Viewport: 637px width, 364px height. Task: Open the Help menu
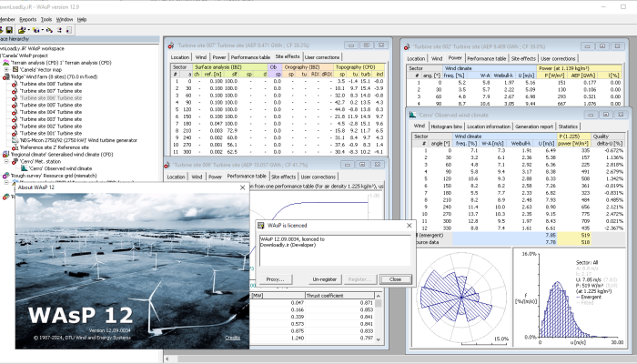[82, 19]
